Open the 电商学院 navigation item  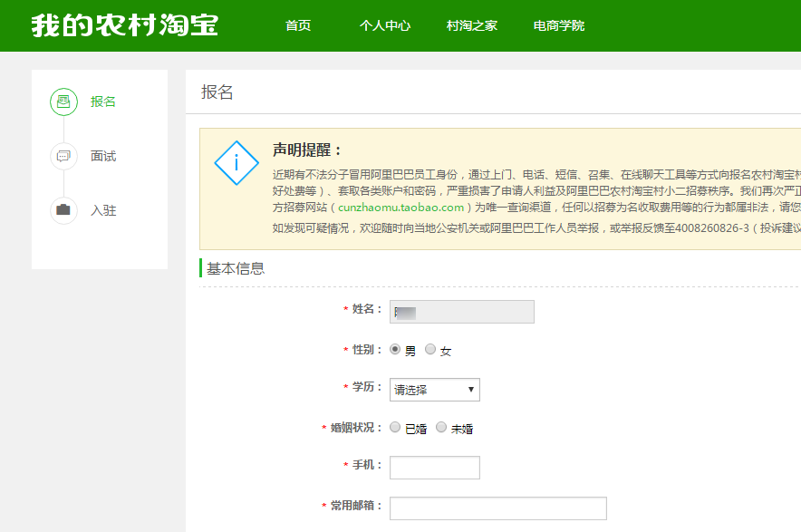click(x=559, y=25)
